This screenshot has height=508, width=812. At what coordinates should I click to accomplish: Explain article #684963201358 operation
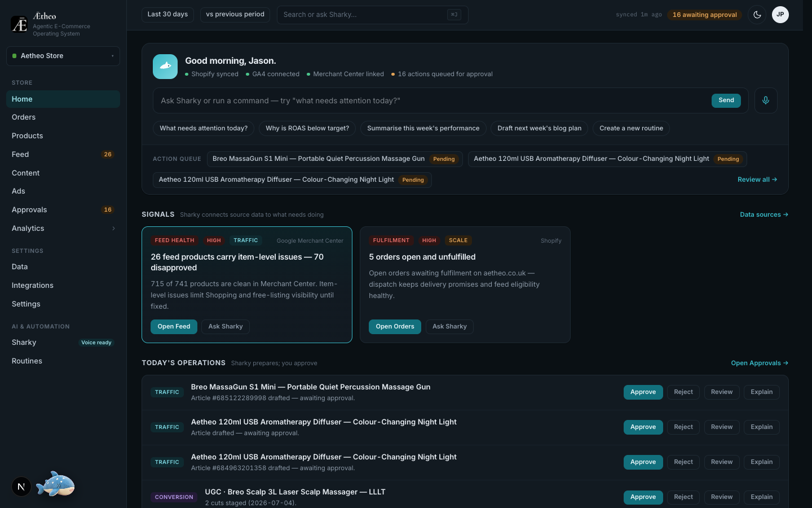(x=762, y=462)
